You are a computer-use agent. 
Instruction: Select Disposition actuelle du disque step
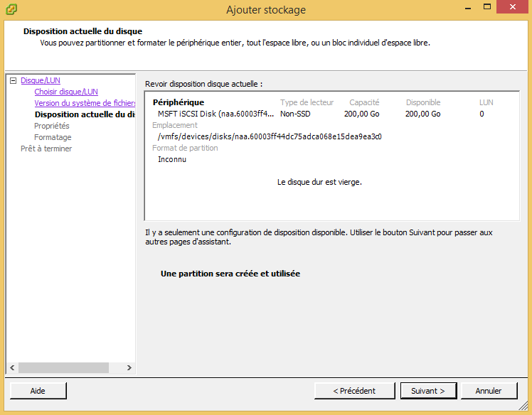[84, 114]
